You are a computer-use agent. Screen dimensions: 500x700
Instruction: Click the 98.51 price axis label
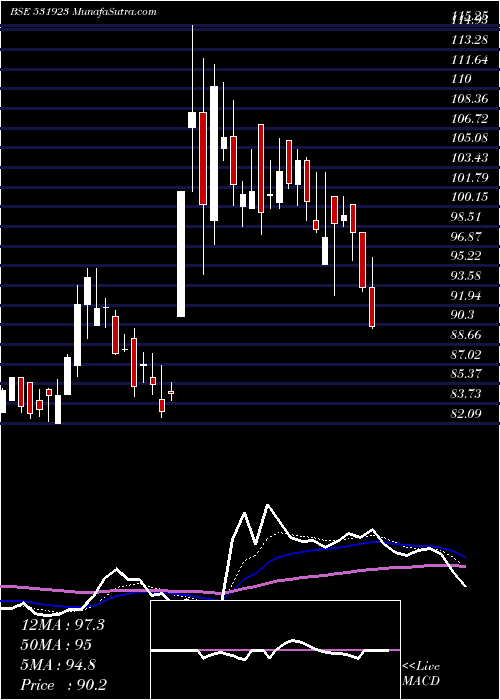467,217
